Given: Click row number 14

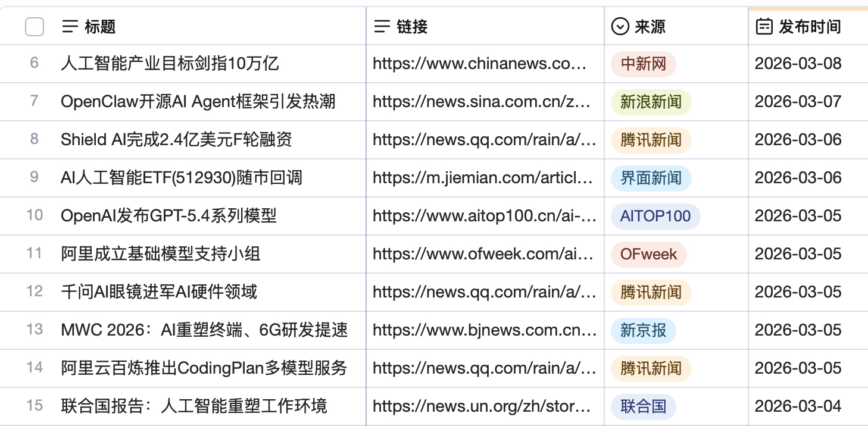Looking at the screenshot, I should click(x=35, y=367).
